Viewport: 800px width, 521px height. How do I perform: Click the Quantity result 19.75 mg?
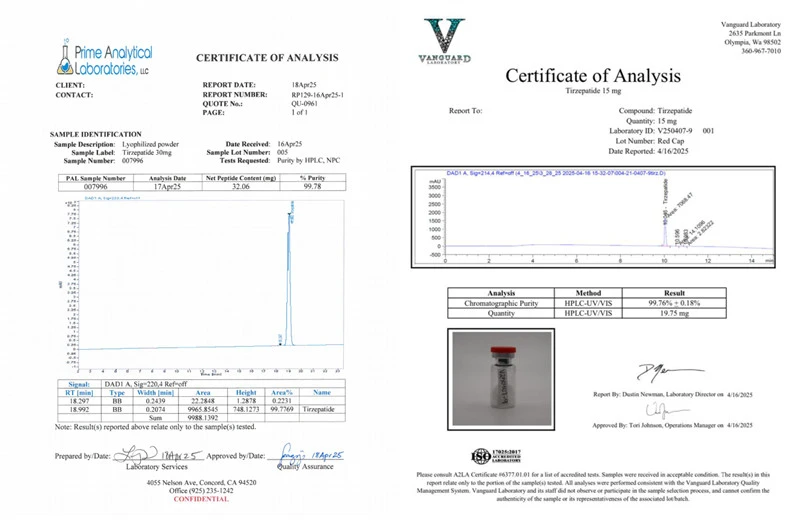[x=674, y=313]
